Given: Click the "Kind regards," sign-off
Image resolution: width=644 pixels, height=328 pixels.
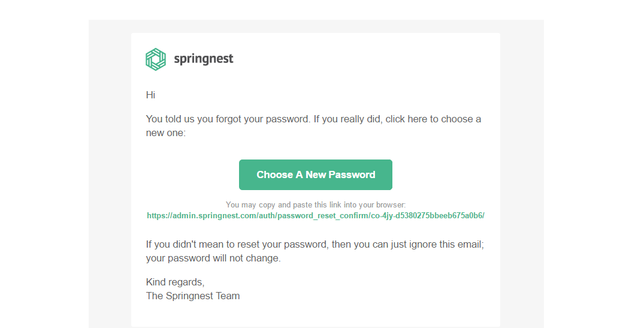Looking at the screenshot, I should tap(175, 282).
